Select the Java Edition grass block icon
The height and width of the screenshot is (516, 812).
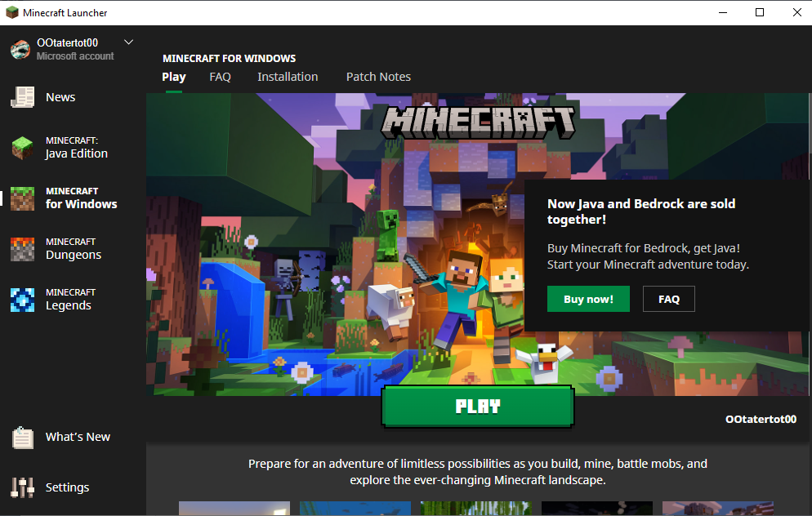[22, 148]
